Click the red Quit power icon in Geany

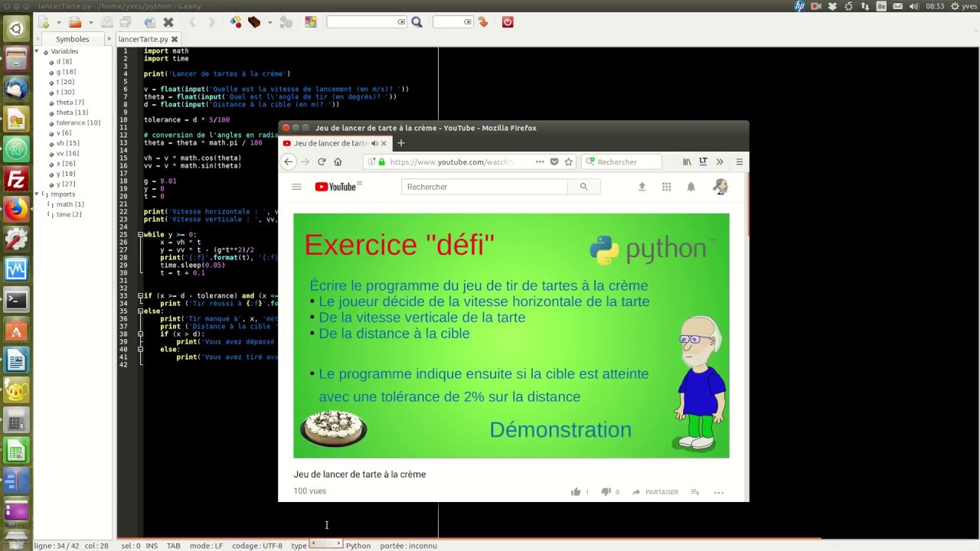click(x=508, y=22)
